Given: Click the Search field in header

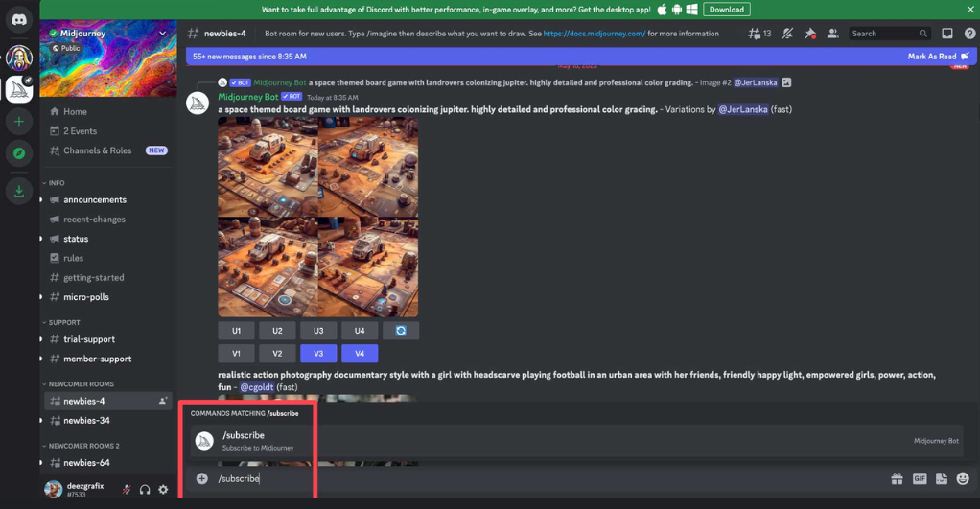Looking at the screenshot, I should 890,34.
